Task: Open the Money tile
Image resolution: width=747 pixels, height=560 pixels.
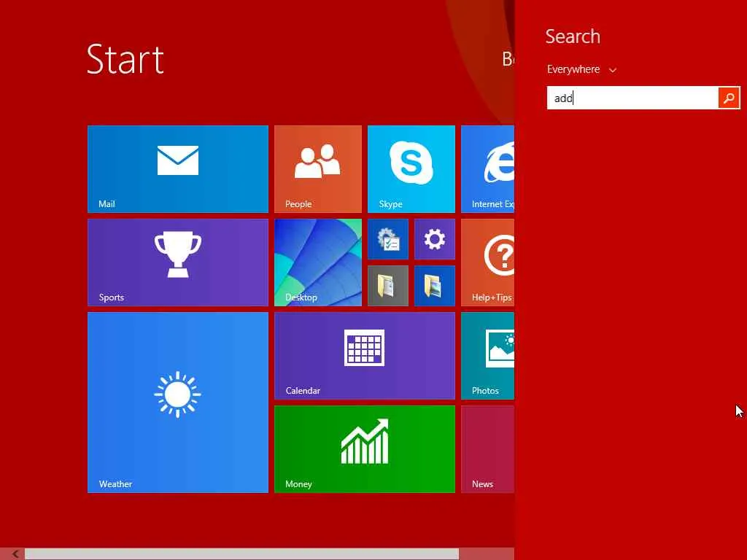Action: (x=365, y=449)
